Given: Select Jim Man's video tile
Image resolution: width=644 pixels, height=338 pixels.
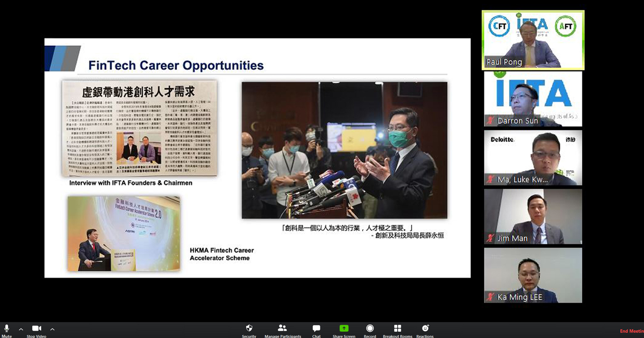Looking at the screenshot, I should tap(533, 216).
